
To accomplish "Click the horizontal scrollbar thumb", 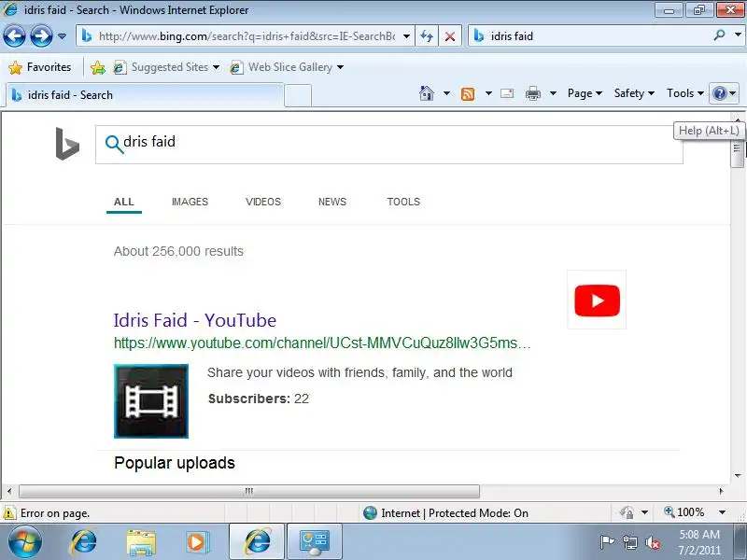I will point(248,491).
